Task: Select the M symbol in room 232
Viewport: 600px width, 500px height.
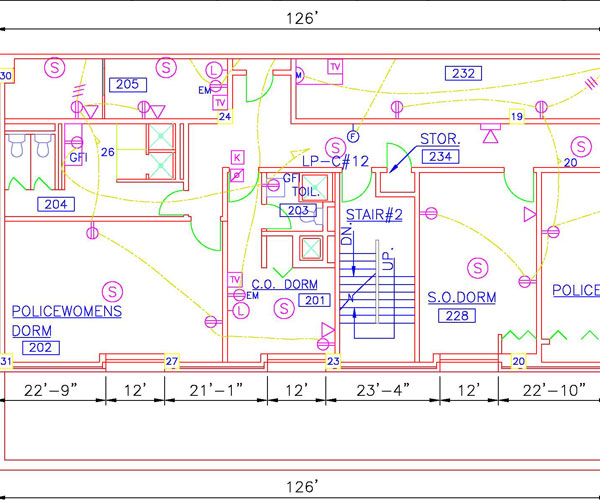Action: (299, 75)
